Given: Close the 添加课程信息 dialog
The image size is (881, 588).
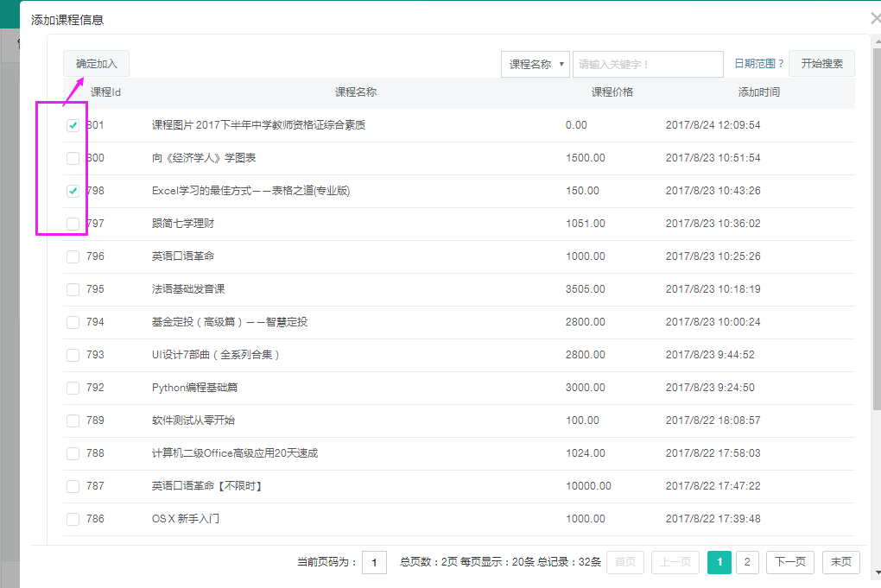Looking at the screenshot, I should click(x=875, y=18).
